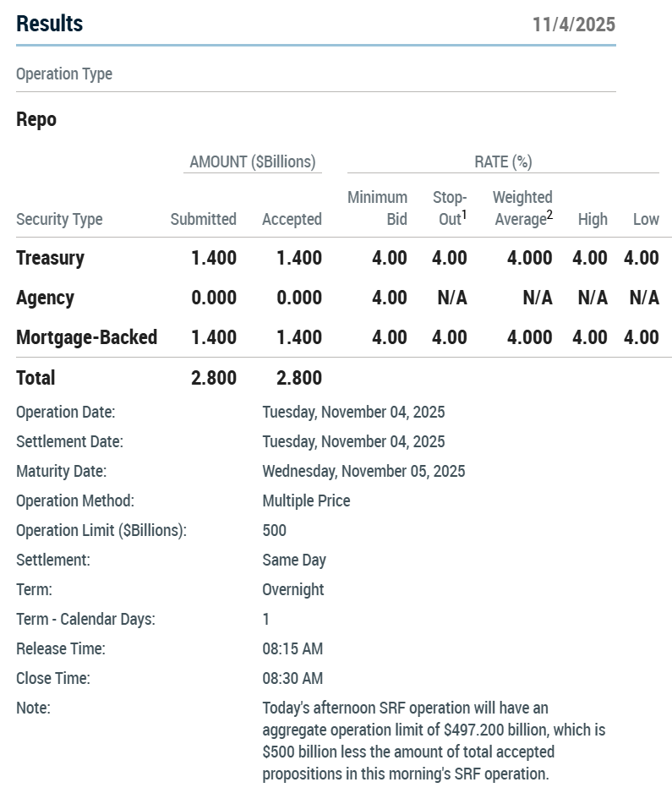Select the Treasury row label
Screen dimensions: 672x804
pyautogui.click(x=50, y=258)
